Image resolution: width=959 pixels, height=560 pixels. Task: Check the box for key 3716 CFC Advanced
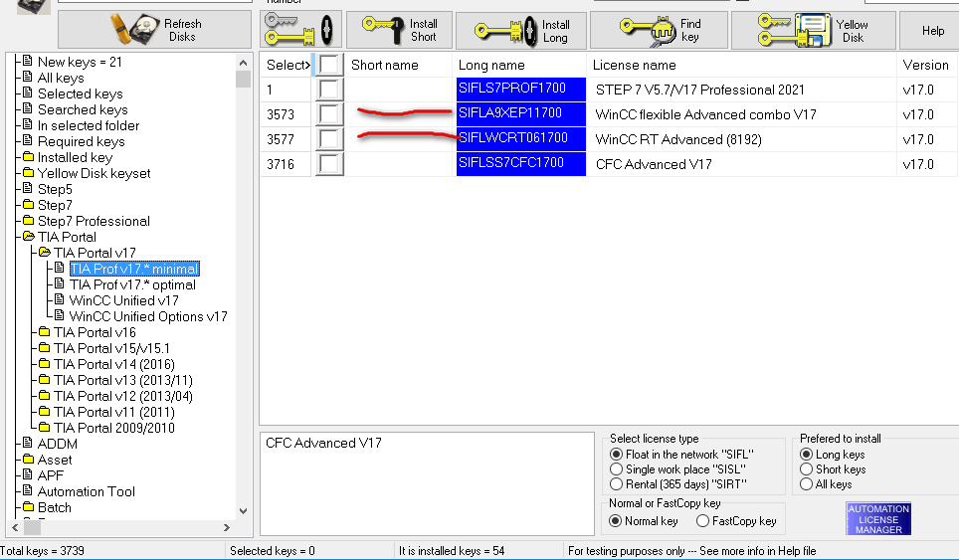click(x=329, y=164)
